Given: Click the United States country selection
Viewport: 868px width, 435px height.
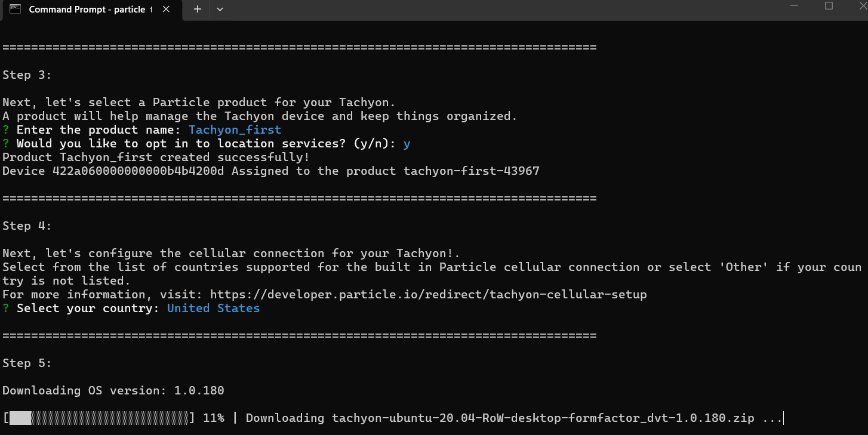Looking at the screenshot, I should (213, 308).
